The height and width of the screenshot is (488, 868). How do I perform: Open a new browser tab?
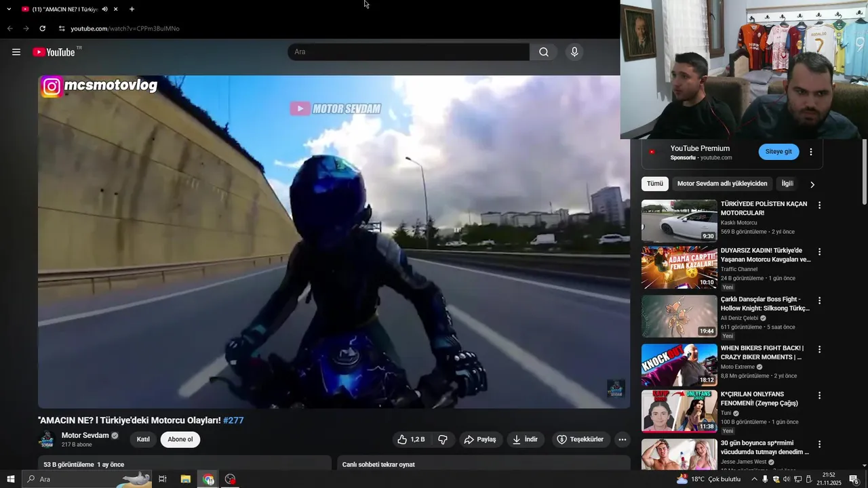tap(132, 9)
